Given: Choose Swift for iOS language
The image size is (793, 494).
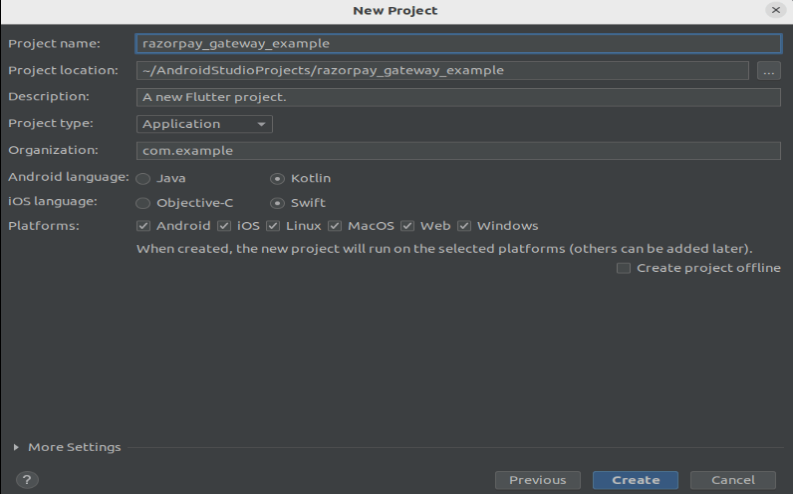Looking at the screenshot, I should point(277,202).
